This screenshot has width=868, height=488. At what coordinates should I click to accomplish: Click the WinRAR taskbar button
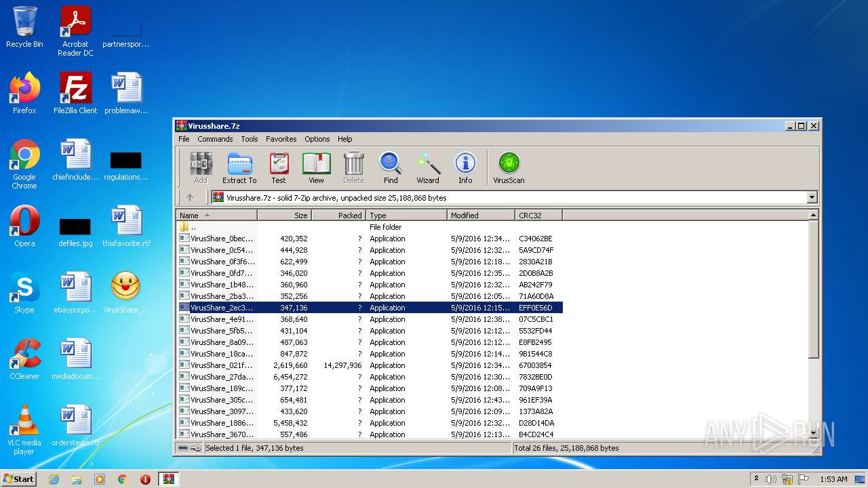[x=168, y=479]
